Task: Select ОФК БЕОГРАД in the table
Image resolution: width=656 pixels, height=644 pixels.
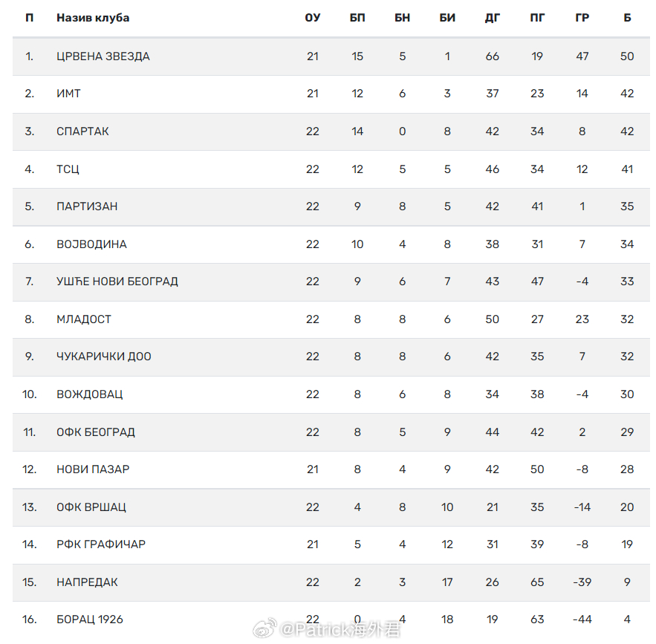Action: tap(96, 432)
